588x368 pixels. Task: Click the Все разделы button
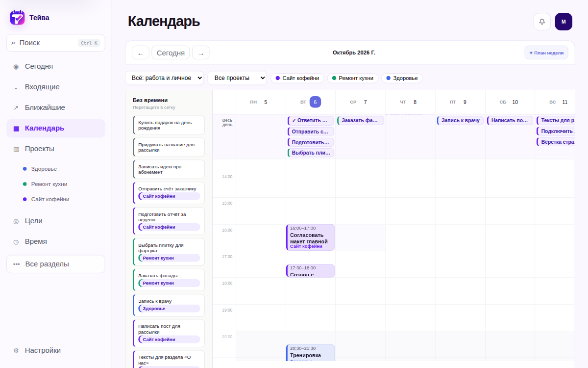click(x=56, y=264)
